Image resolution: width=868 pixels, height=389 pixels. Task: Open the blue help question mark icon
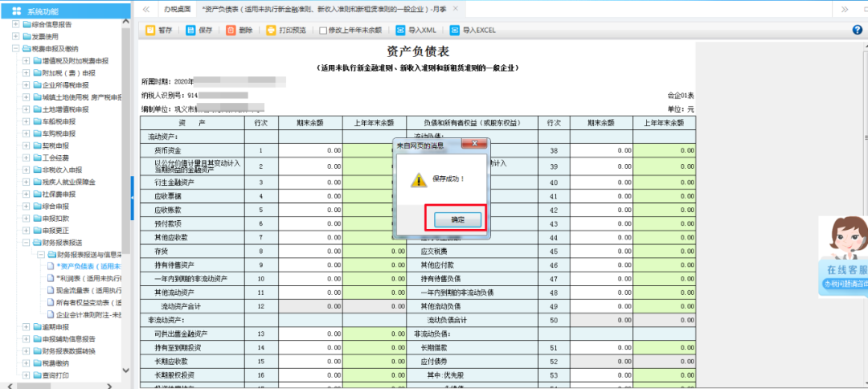pyautogui.click(x=857, y=30)
